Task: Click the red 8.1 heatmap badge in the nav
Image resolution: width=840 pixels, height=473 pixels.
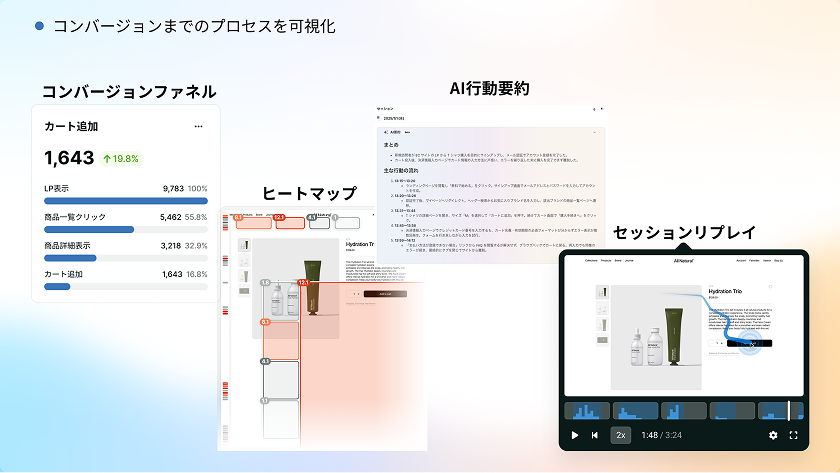Action: pyautogui.click(x=238, y=216)
